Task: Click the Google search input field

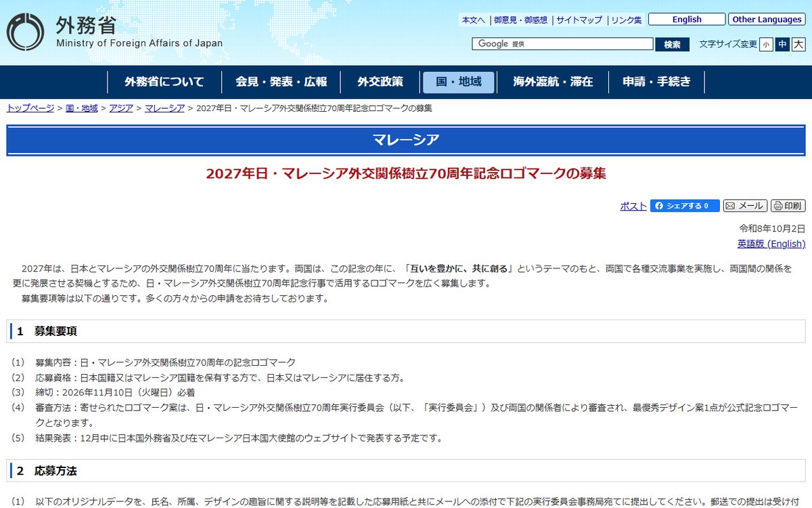Action: pos(562,44)
